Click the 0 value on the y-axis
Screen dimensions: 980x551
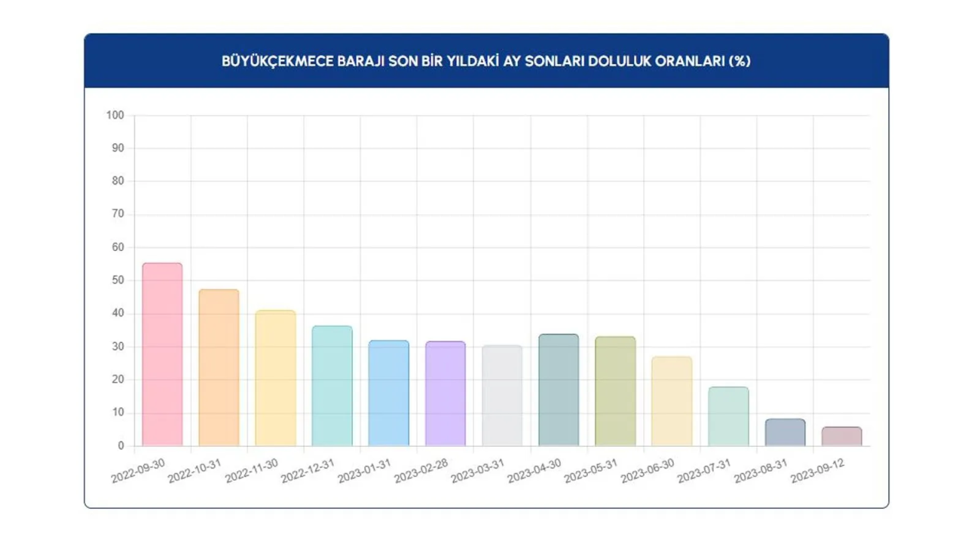coord(120,446)
